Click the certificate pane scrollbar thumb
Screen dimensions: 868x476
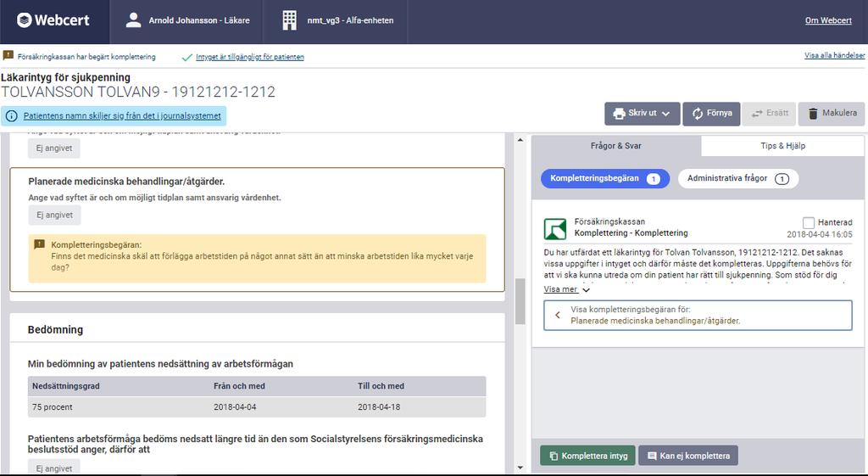(x=520, y=301)
